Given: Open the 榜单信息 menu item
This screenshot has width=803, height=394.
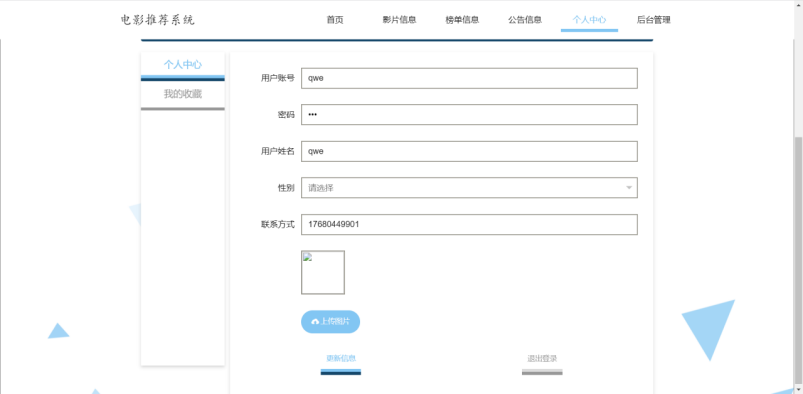Looking at the screenshot, I should pos(462,20).
